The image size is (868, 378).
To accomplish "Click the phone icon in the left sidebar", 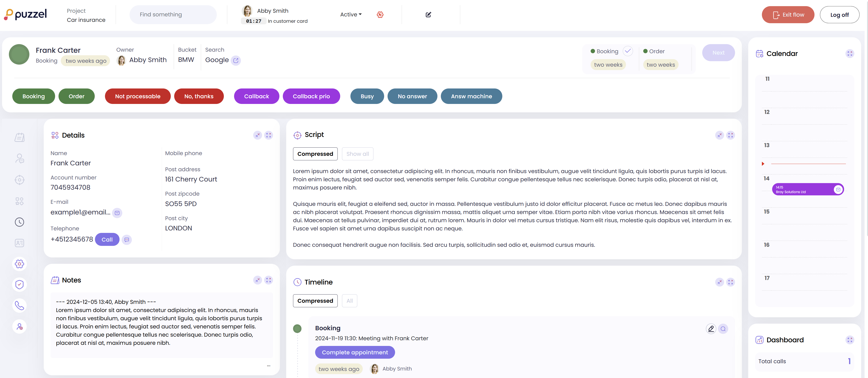I will (x=20, y=305).
